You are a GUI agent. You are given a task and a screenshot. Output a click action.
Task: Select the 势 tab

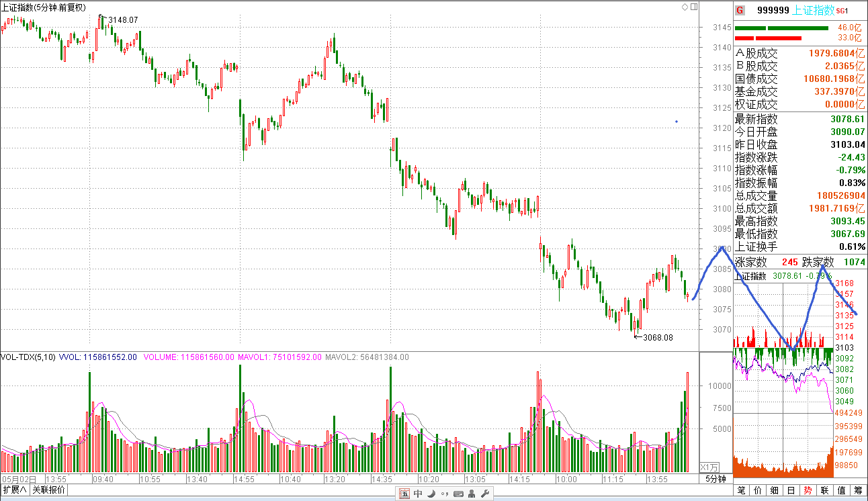coord(807,491)
